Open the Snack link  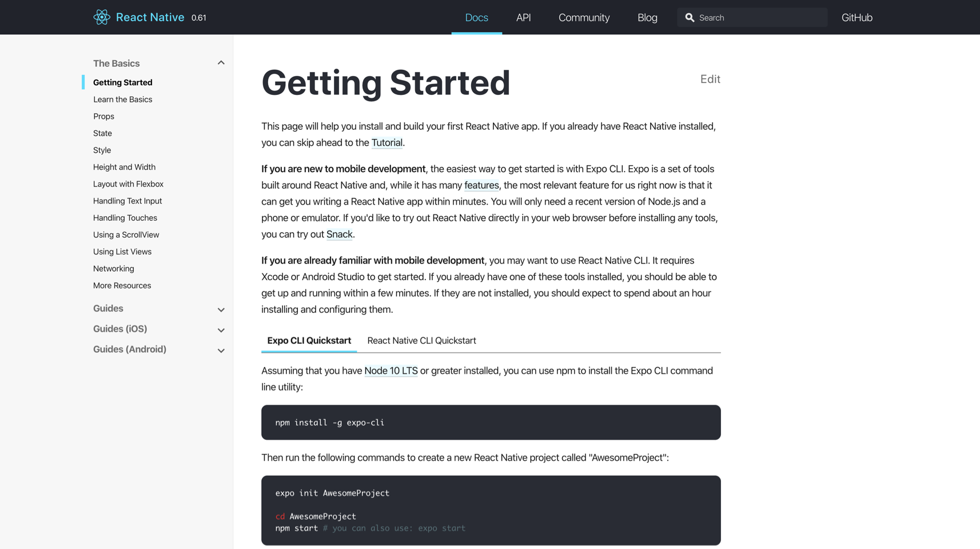coord(339,234)
